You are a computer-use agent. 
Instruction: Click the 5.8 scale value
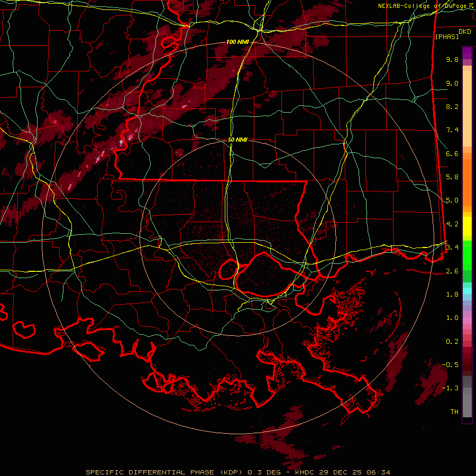point(452,177)
